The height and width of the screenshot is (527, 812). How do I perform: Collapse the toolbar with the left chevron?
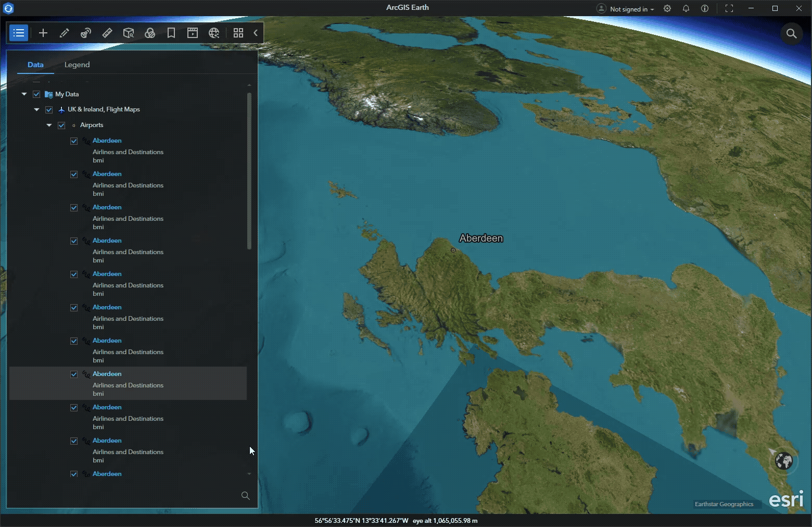256,33
